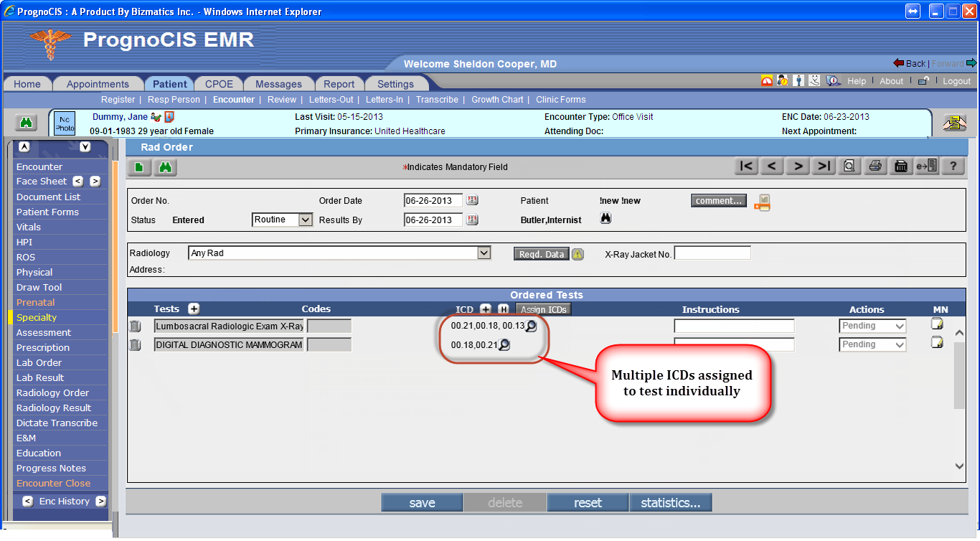The image size is (980, 541).
Task: Click the save button
Action: pyautogui.click(x=422, y=503)
